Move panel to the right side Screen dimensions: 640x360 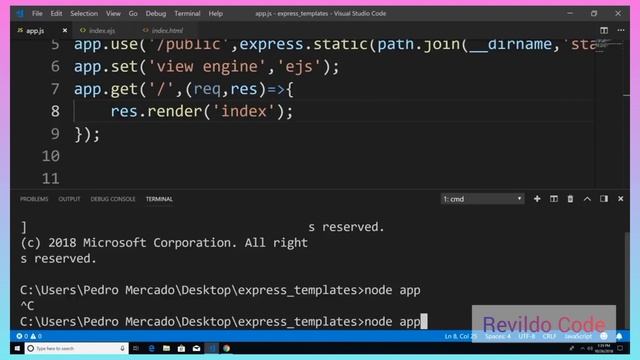point(604,199)
